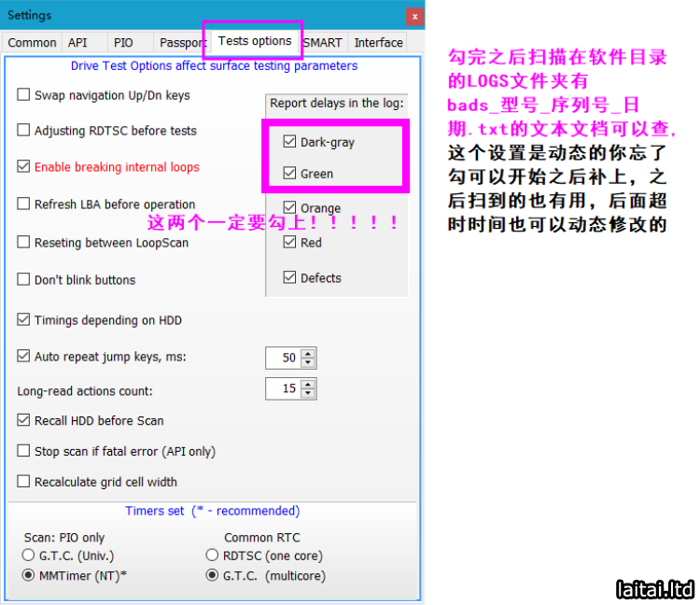Uncheck Dark-gray report delay option
Image resolution: width=700 pixels, height=605 pixels.
(x=289, y=142)
